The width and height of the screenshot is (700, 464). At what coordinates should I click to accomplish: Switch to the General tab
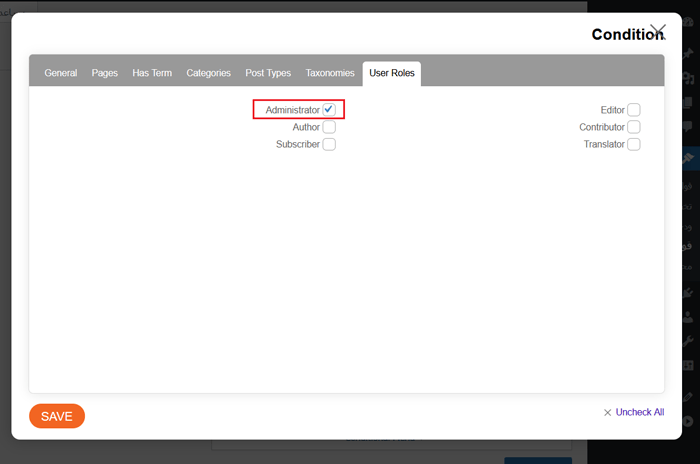tap(61, 73)
